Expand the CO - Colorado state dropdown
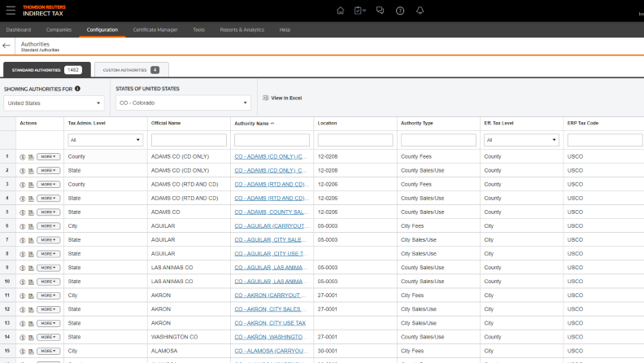This screenshot has width=644, height=363. (183, 103)
